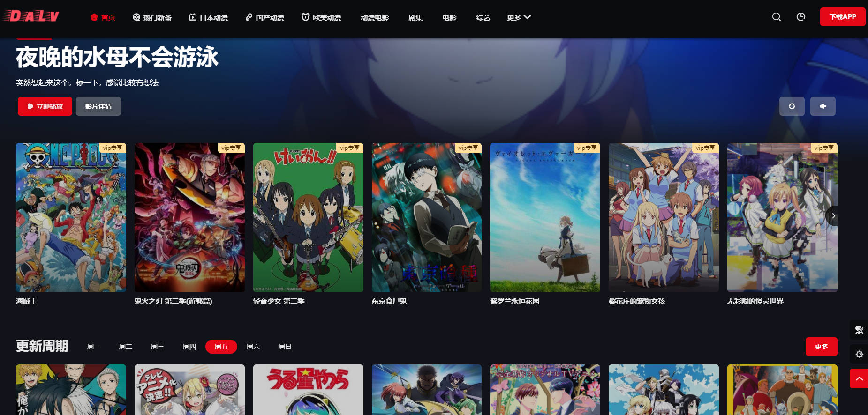868x415 pixels.
Task: Select the 周日 schedule tab
Action: click(285, 347)
